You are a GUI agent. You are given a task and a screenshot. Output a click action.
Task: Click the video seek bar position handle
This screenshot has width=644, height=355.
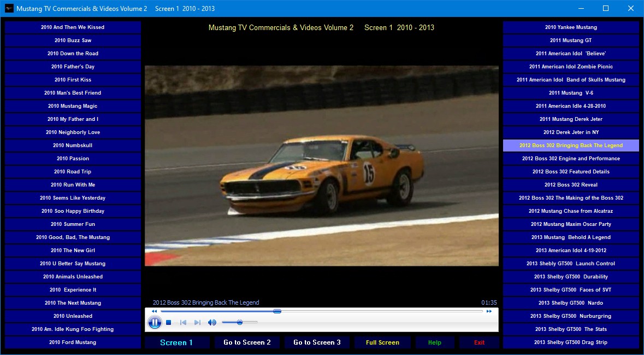[277, 311]
